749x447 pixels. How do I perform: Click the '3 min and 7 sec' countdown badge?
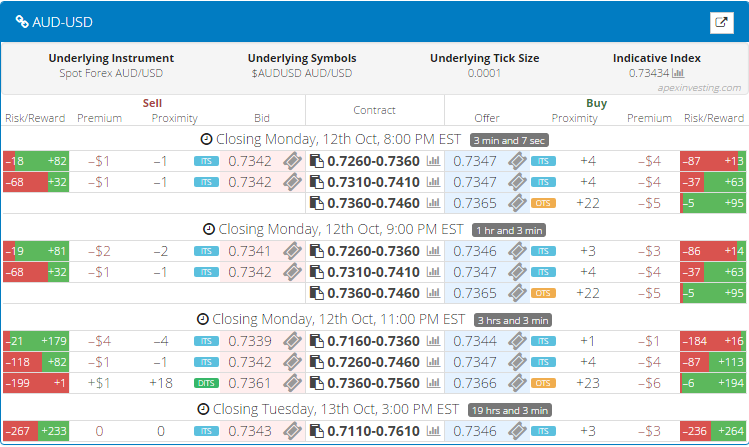(x=508, y=140)
